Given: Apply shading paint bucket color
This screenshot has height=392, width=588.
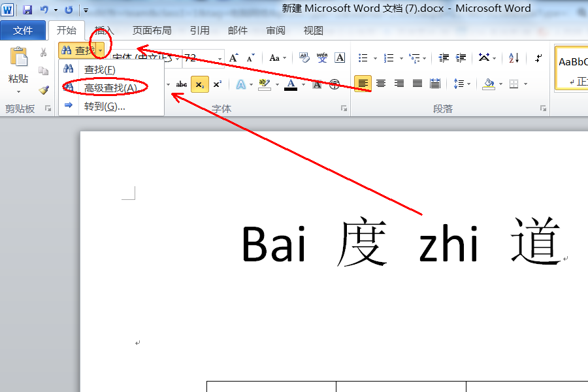Looking at the screenshot, I should coord(489,84).
